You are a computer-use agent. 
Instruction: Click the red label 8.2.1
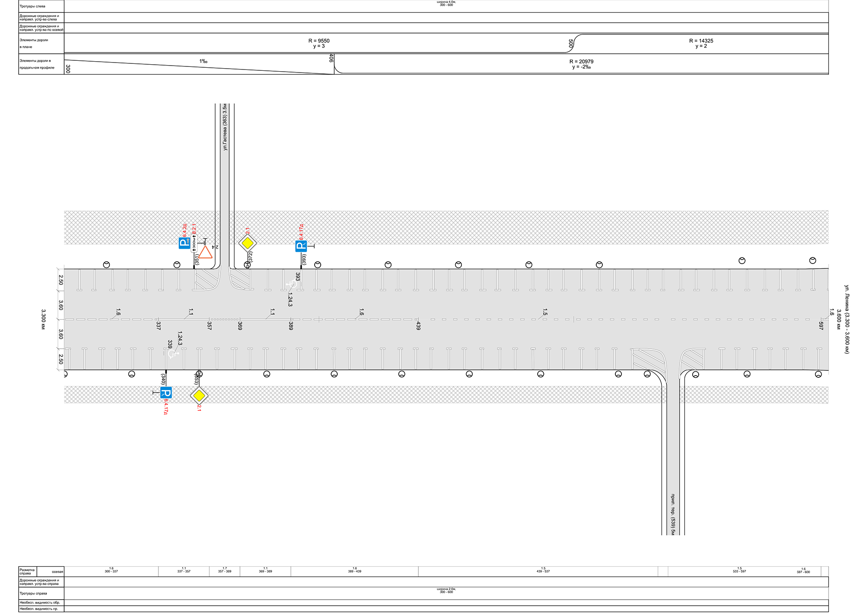194,229
